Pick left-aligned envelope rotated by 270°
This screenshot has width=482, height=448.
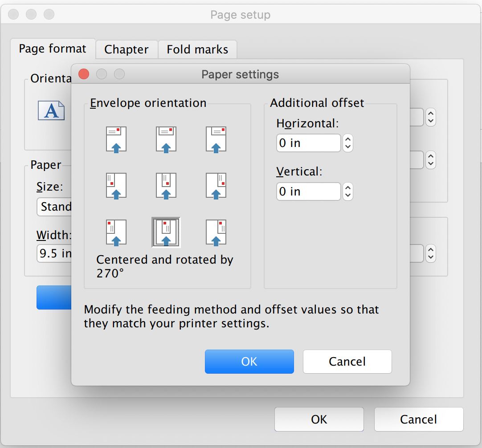pyautogui.click(x=116, y=232)
